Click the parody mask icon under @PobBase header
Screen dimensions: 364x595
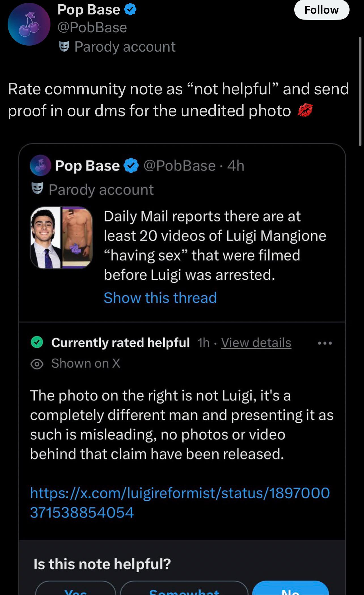(x=64, y=46)
